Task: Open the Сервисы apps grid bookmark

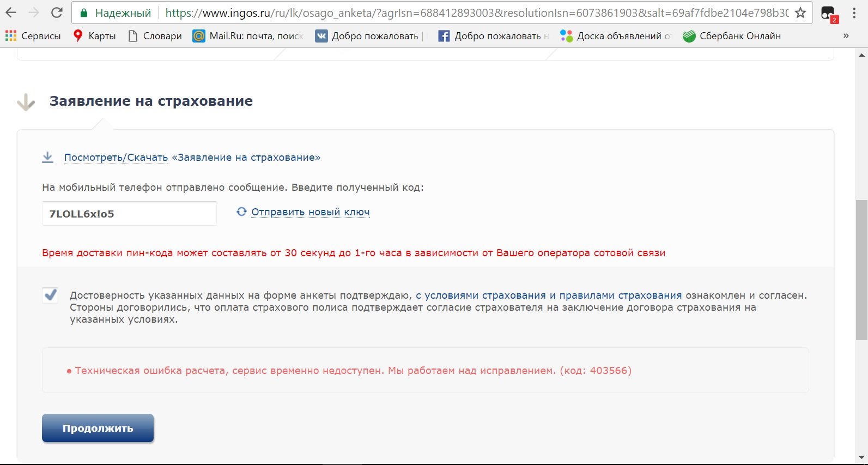Action: 33,36
